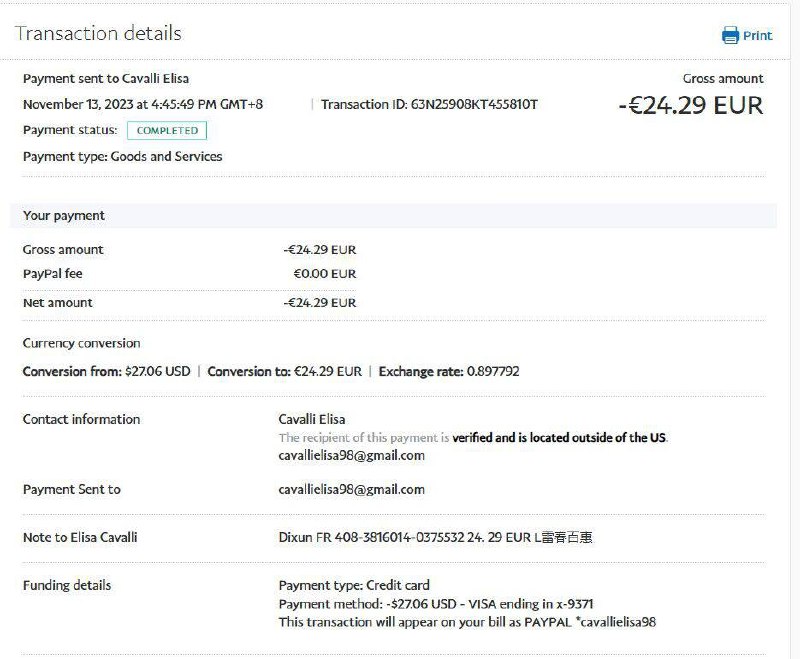Viewport: 800px width, 659px height.
Task: Click the Transaction details heading
Action: 98,33
